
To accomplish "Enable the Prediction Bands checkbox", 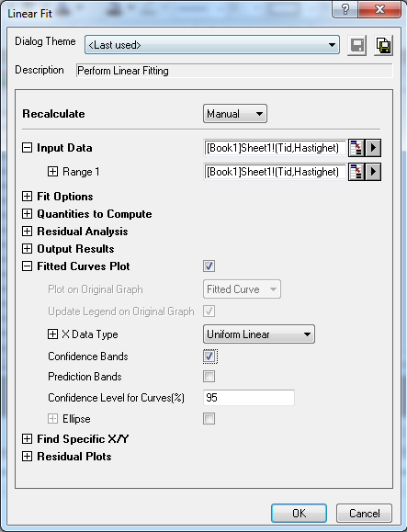I will tap(209, 377).
